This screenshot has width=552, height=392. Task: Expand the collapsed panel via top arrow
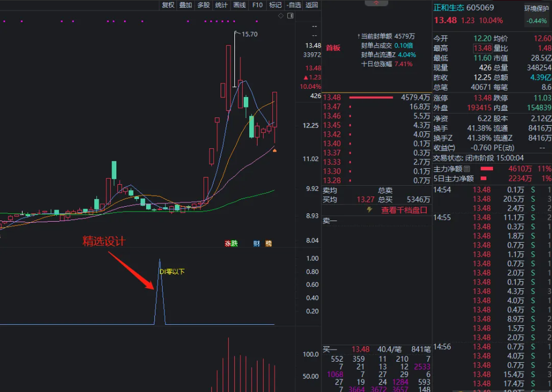coord(376,3)
